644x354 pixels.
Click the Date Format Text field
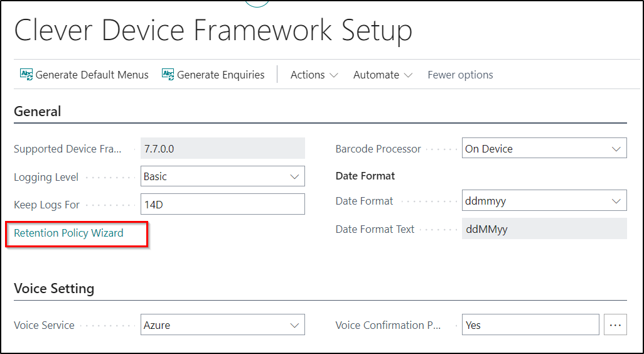544,228
